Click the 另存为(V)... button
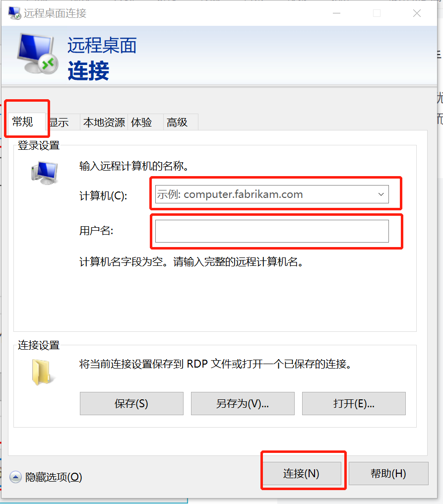Image resolution: width=443 pixels, height=504 pixels. [x=243, y=403]
